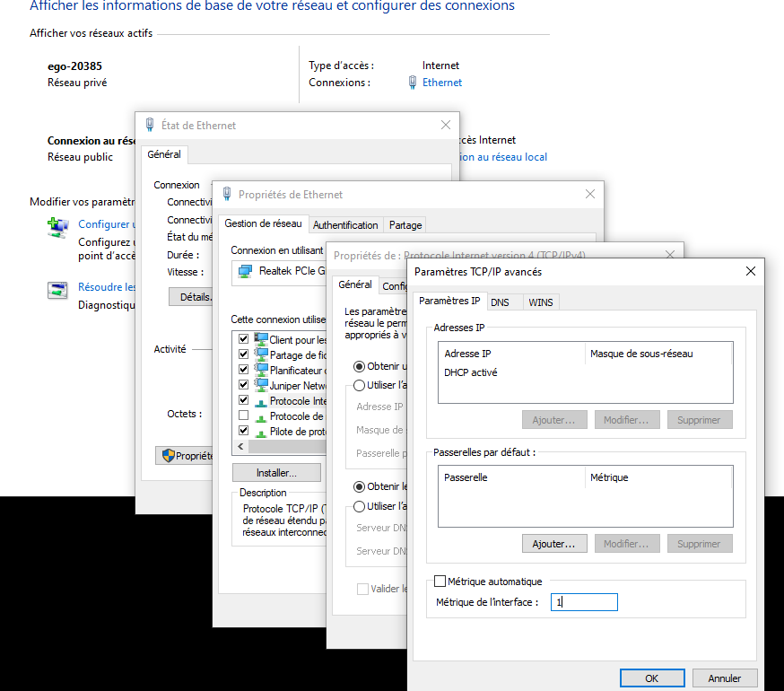784x691 pixels.
Task: Open the WINS tab
Action: [x=541, y=302]
